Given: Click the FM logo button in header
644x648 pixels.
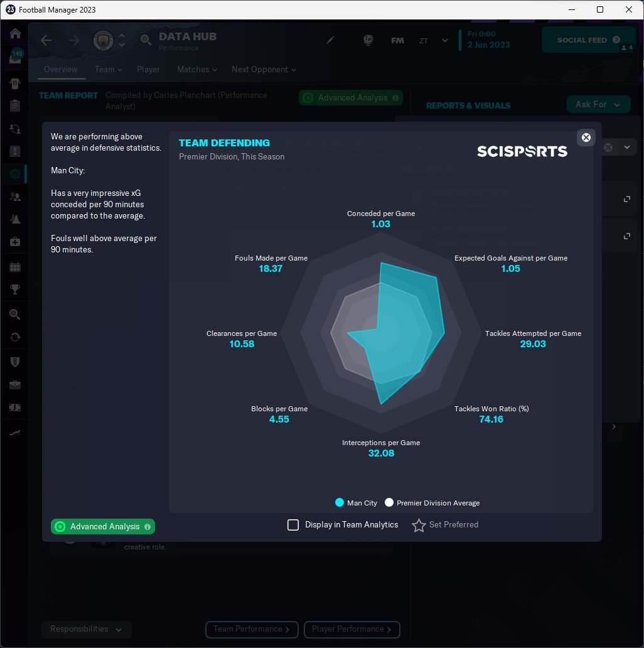Looking at the screenshot, I should 397,40.
